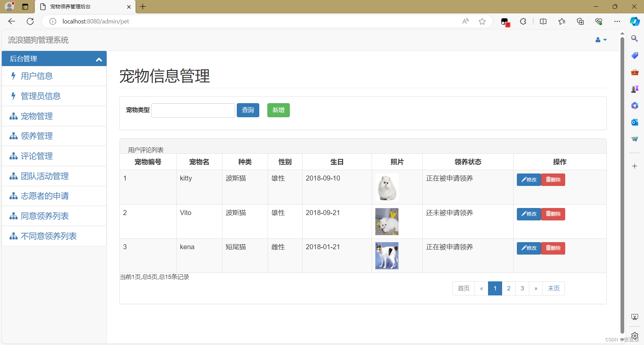Click the 查询 query button
The height and width of the screenshot is (345, 644).
pyautogui.click(x=248, y=110)
